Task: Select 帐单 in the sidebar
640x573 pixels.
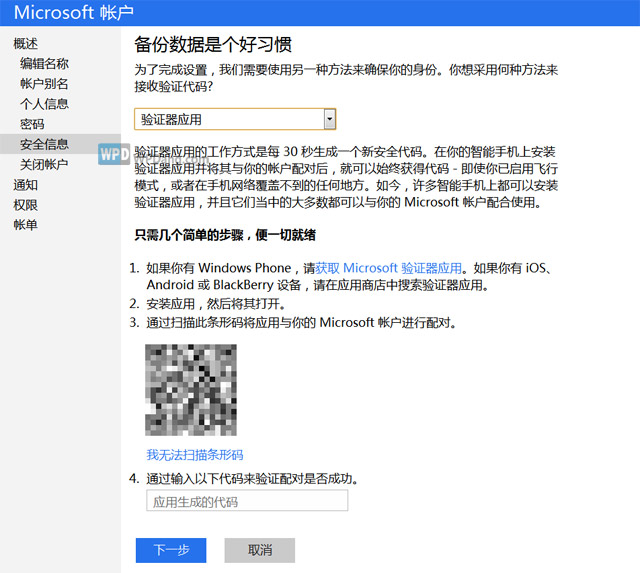Action: (x=25, y=224)
